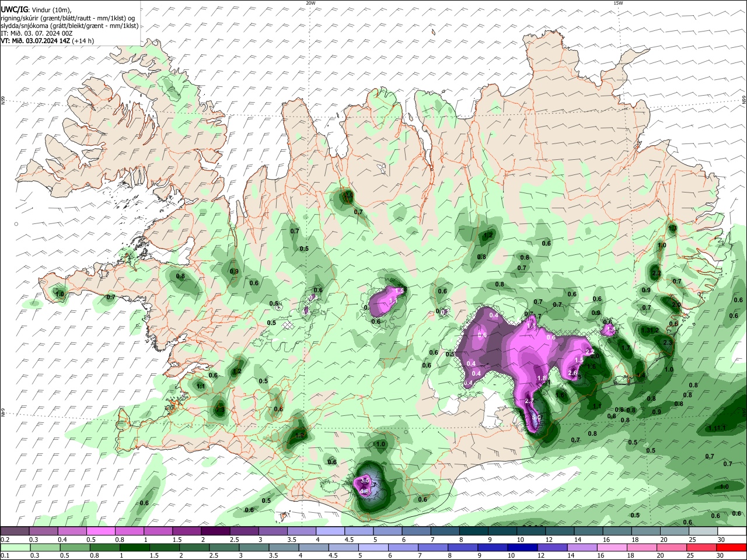Pick the bottom-row rain legend swatch labeled 25
Image resolution: width=747 pixels, height=560 pixels.
700,548
